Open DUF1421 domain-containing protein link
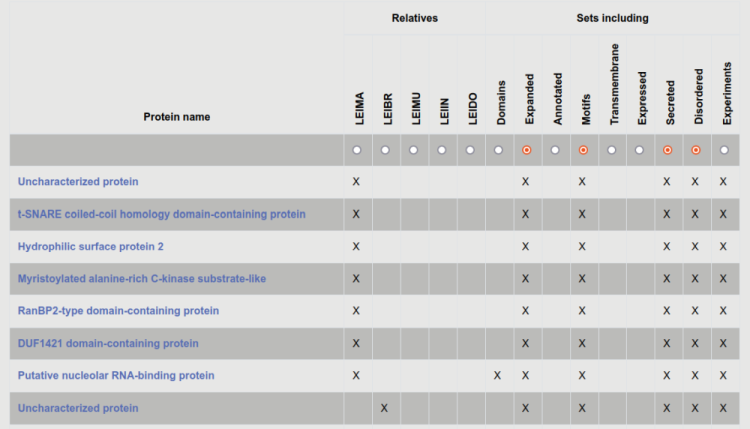Screen dimensions: 750x429 coord(108,343)
